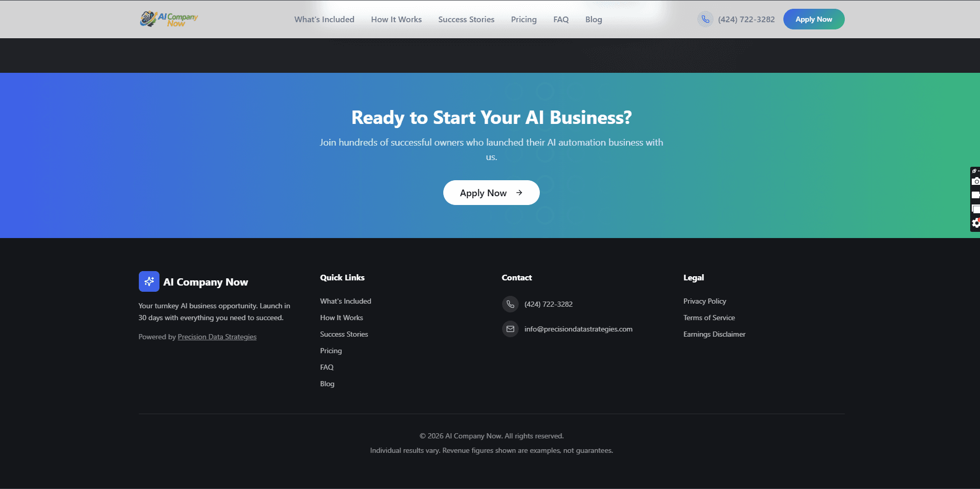Open the gear settings icon on side widget

(x=975, y=223)
